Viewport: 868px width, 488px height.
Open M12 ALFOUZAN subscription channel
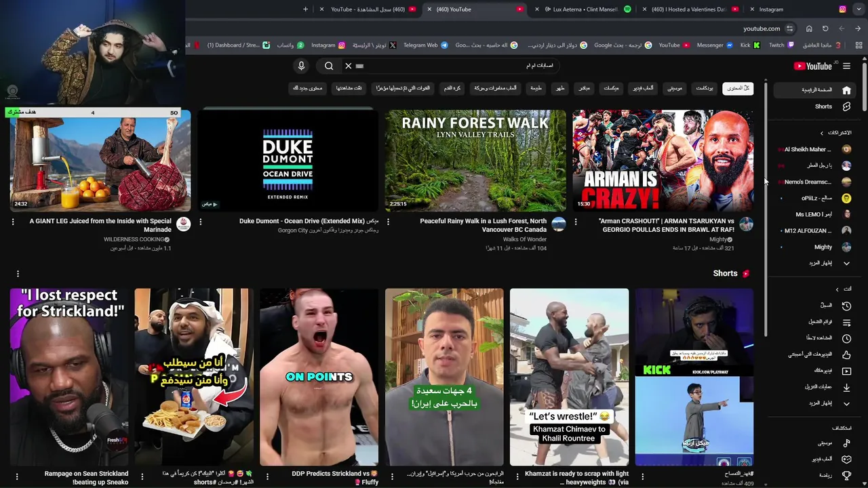pyautogui.click(x=816, y=230)
